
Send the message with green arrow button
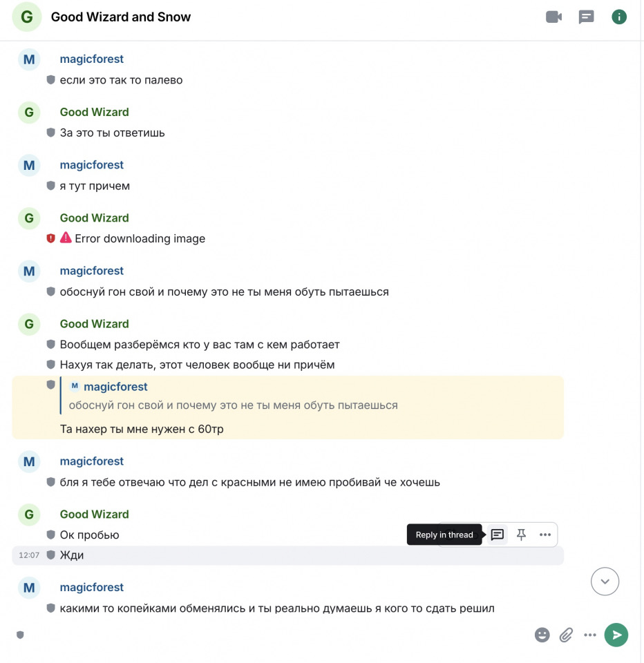[616, 635]
